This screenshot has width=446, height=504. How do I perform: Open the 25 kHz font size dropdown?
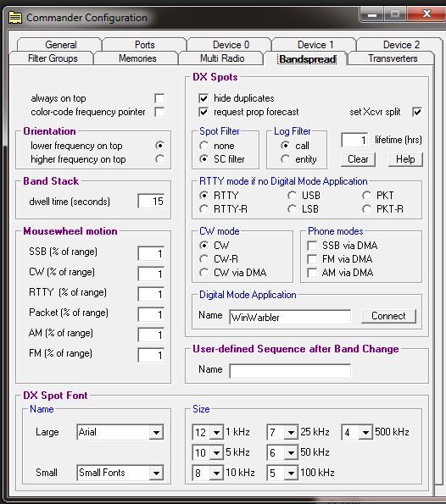[291, 432]
